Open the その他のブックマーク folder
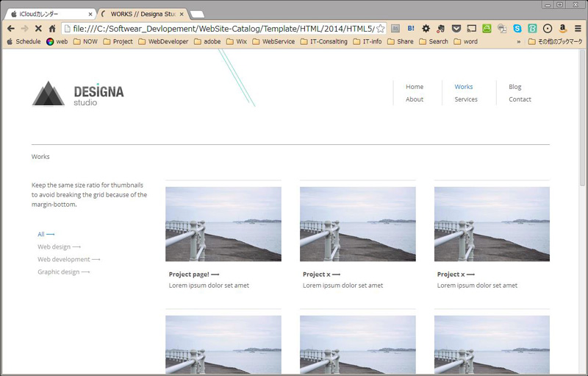 556,42
